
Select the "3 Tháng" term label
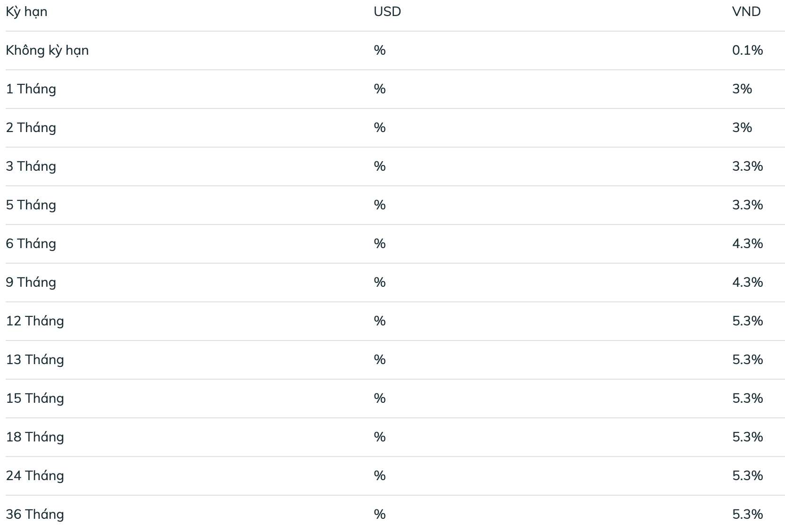(x=31, y=166)
